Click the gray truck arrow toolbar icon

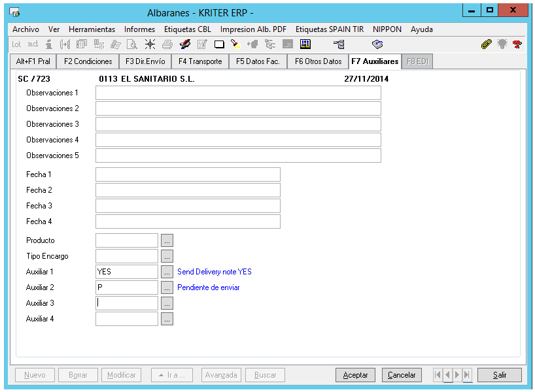point(252,44)
